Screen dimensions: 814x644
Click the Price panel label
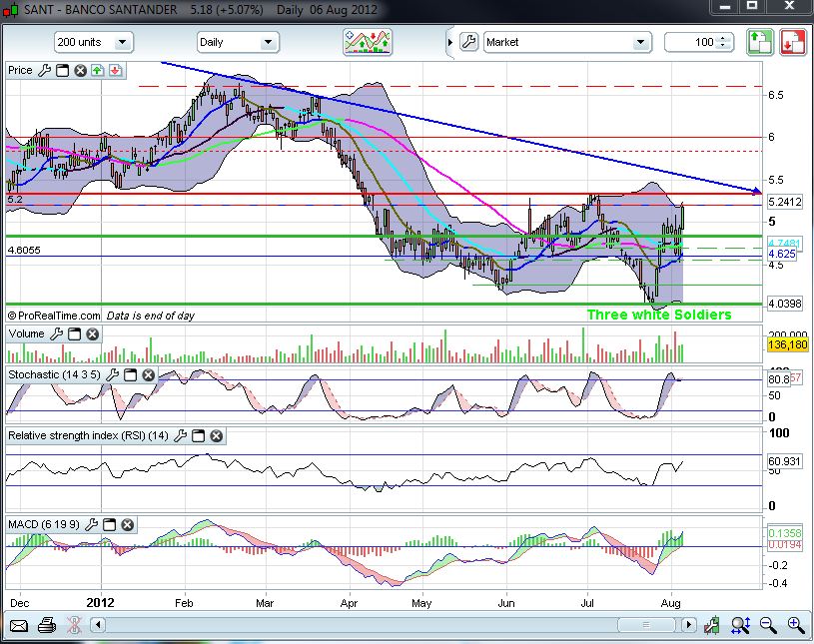(x=20, y=70)
